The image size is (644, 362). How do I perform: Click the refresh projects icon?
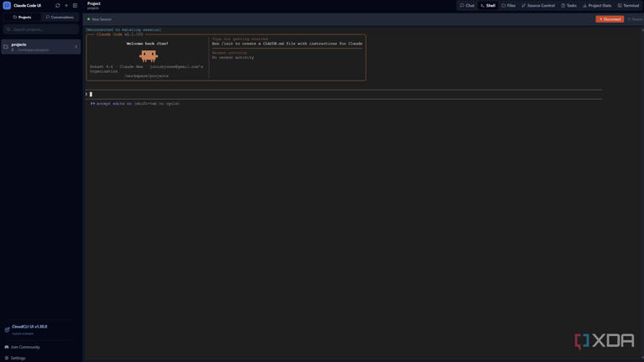pos(58,5)
